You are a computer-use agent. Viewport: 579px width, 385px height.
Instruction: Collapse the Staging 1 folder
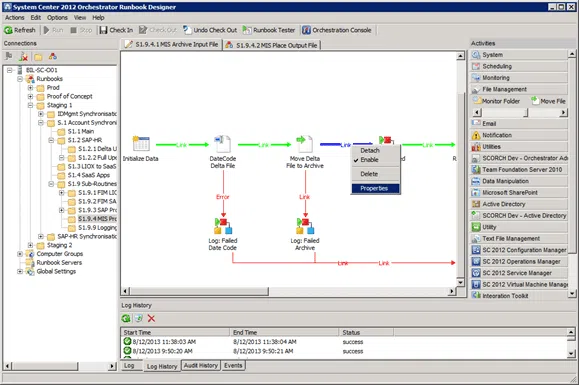click(x=30, y=105)
